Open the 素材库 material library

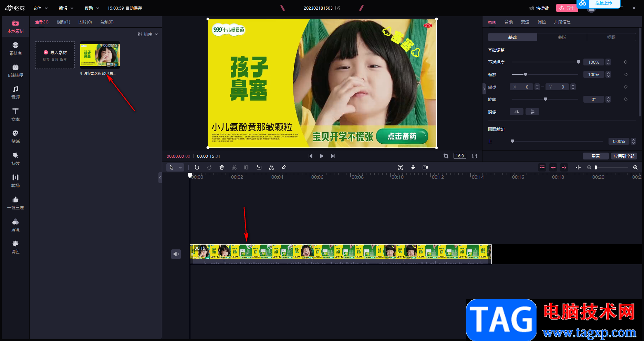15,49
